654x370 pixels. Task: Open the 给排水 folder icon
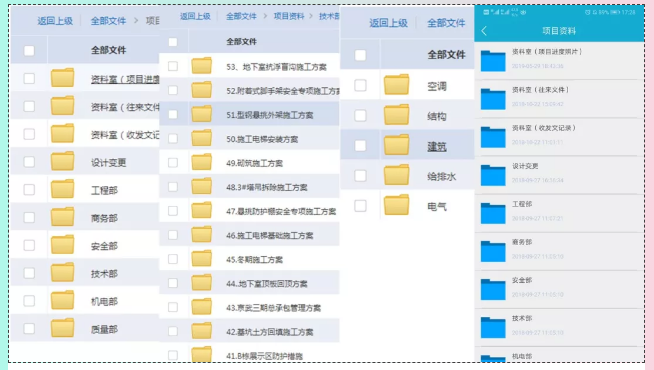point(396,175)
